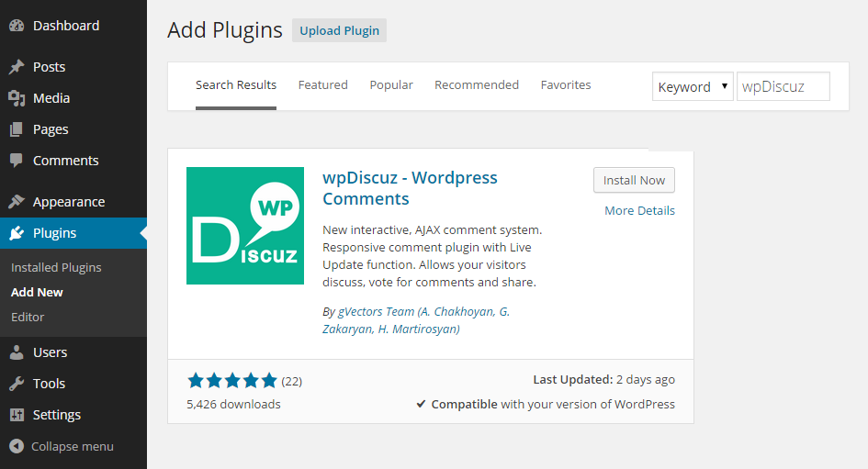The height and width of the screenshot is (469, 868).
Task: Click the Pages document icon
Action: [x=17, y=129]
